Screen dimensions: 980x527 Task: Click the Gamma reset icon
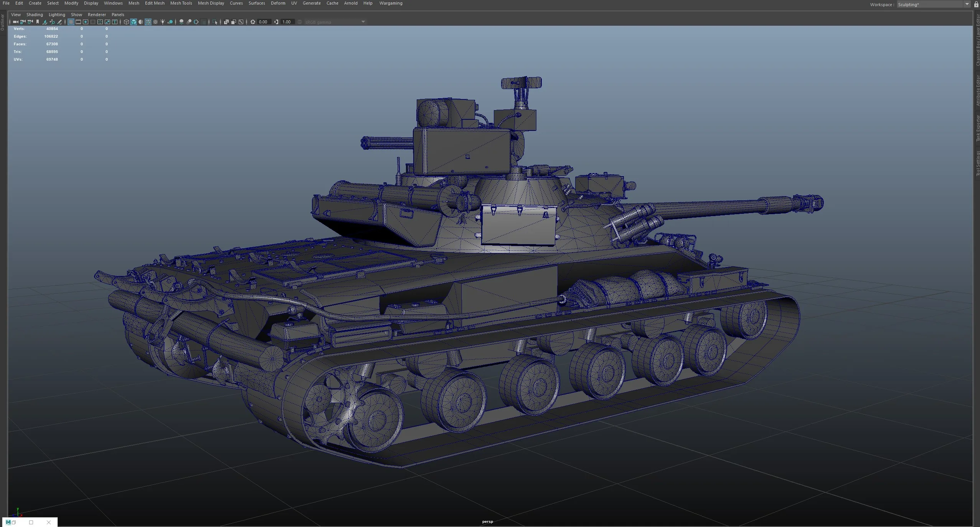click(276, 22)
